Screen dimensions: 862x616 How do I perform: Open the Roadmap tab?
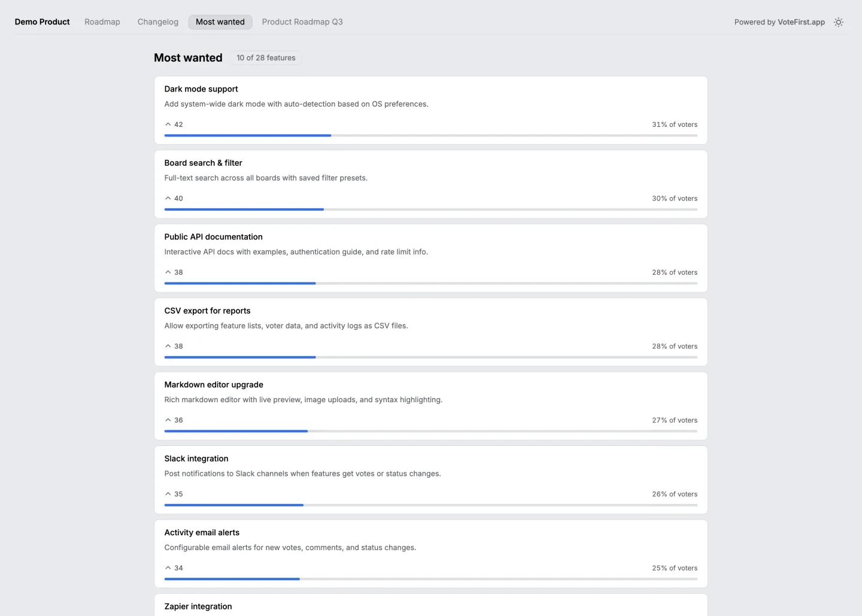(102, 22)
